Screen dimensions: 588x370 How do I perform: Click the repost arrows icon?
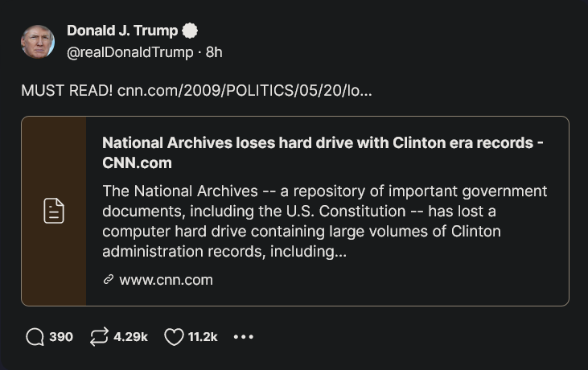pyautogui.click(x=99, y=337)
